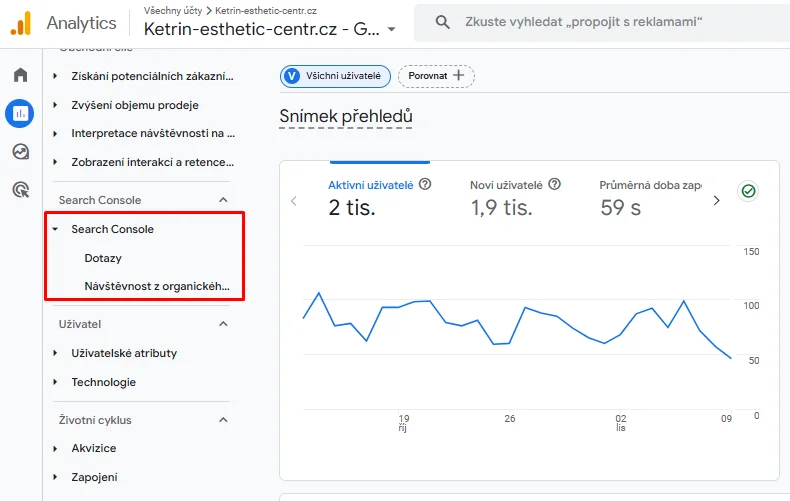
Task: Click the Ketrin-esthetic-centr.cz breadcrumb
Action: click(266, 11)
